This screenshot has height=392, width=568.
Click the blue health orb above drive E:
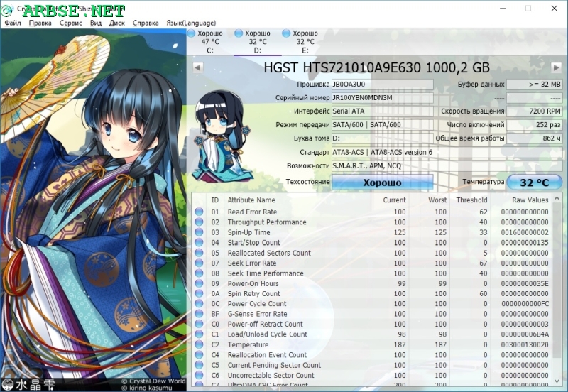click(x=286, y=33)
